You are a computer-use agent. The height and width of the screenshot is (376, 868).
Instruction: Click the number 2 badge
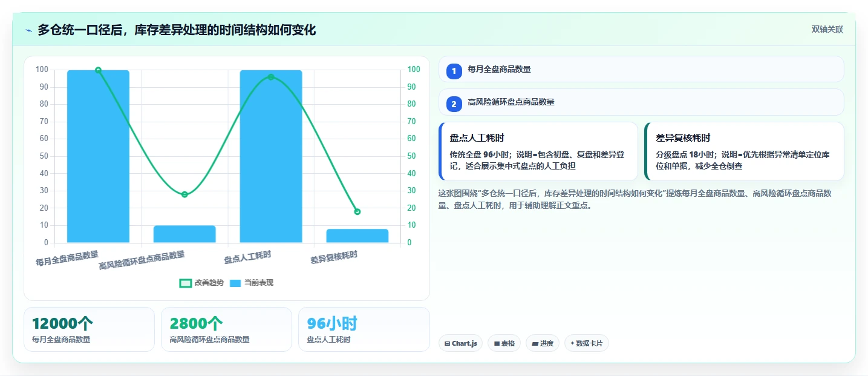click(x=454, y=104)
